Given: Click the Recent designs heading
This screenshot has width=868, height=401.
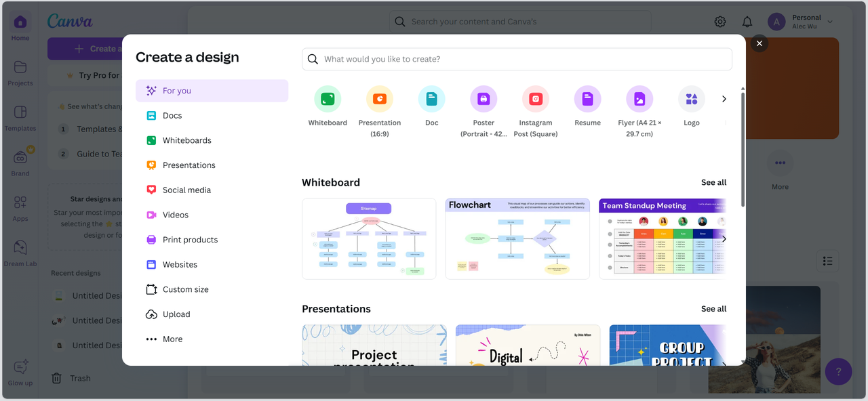Looking at the screenshot, I should click(x=76, y=273).
